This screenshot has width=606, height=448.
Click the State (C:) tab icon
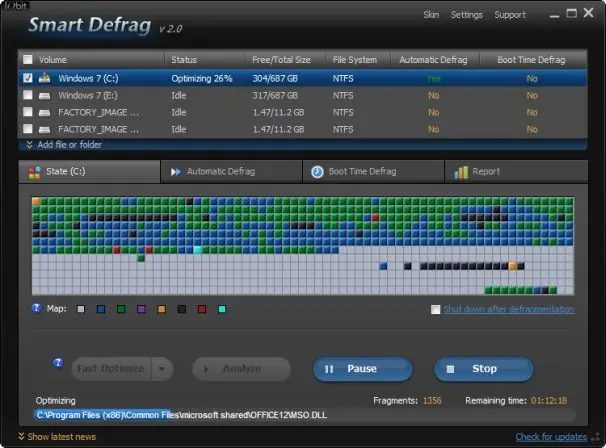point(34,172)
